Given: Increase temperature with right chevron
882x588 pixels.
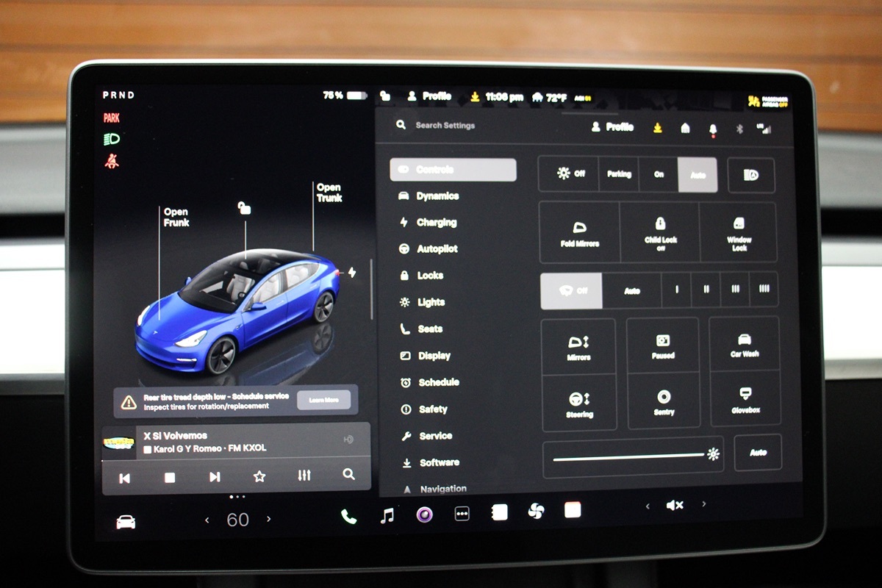Looking at the screenshot, I should (x=268, y=519).
